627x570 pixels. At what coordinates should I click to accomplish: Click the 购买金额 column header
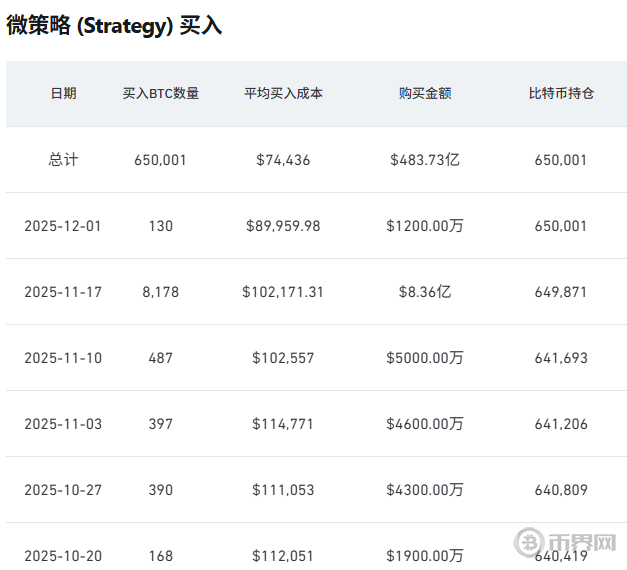point(424,93)
